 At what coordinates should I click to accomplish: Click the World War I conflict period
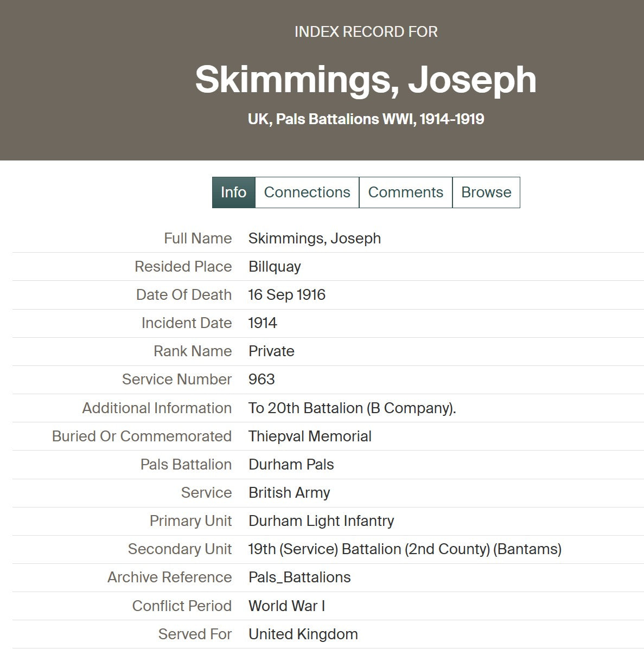286,606
